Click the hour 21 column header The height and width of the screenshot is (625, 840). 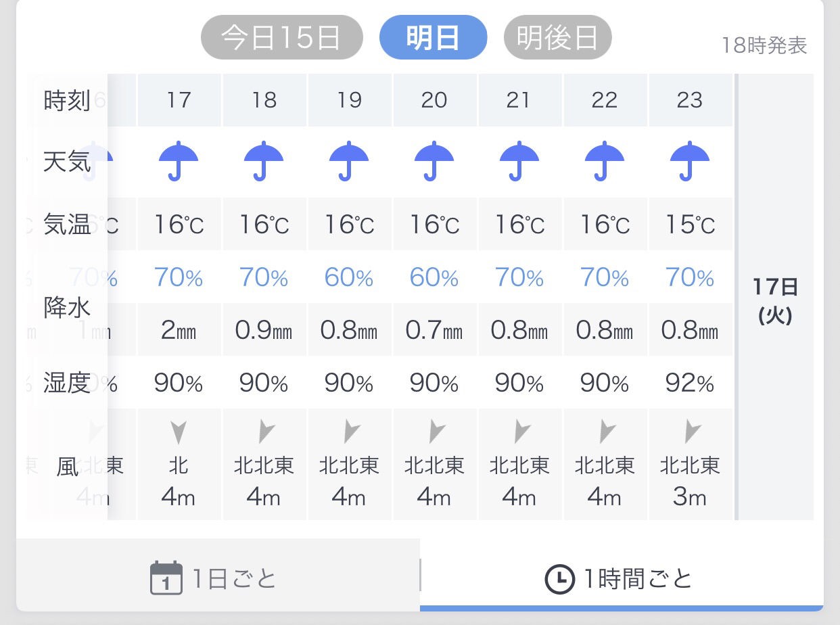pos(519,100)
